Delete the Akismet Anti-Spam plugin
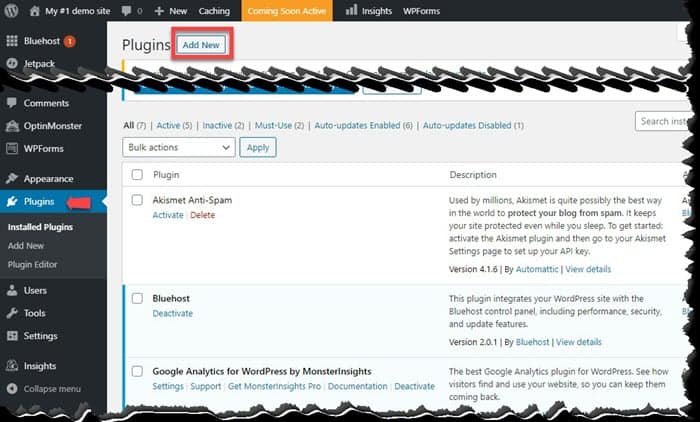Image resolution: width=700 pixels, height=422 pixels. (x=203, y=215)
